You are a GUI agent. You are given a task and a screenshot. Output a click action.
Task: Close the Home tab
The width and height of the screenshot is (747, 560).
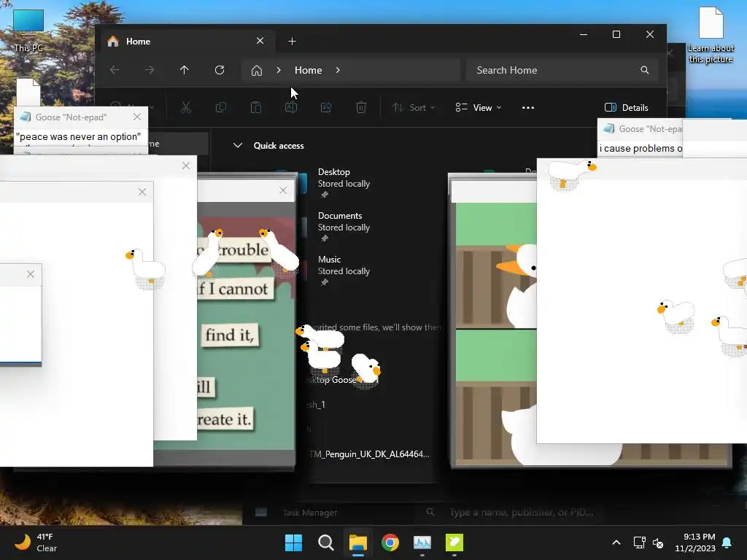click(x=260, y=41)
